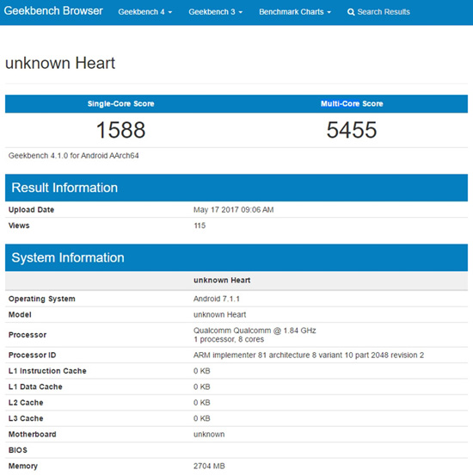Click the unknown Heart table column header
The image size is (473, 476).
(222, 281)
